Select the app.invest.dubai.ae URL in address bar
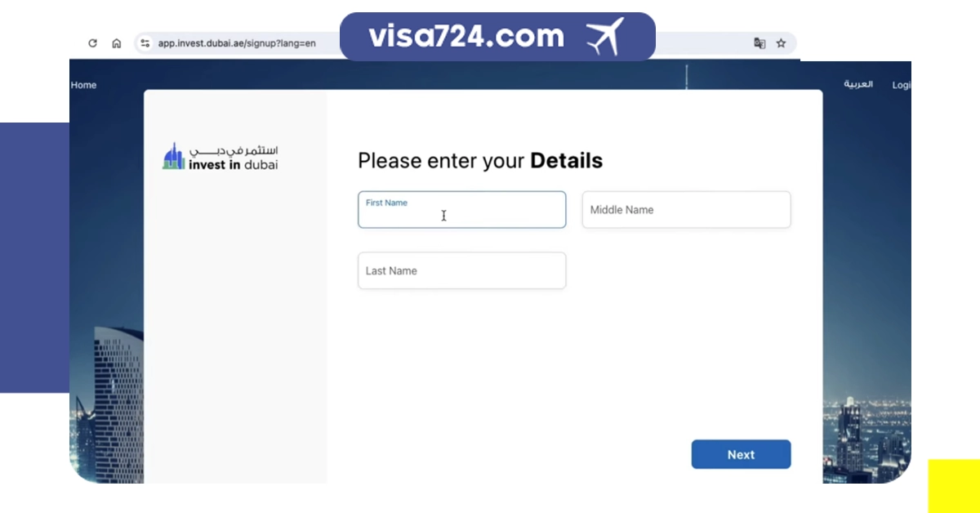Image resolution: width=980 pixels, height=513 pixels. [x=237, y=43]
